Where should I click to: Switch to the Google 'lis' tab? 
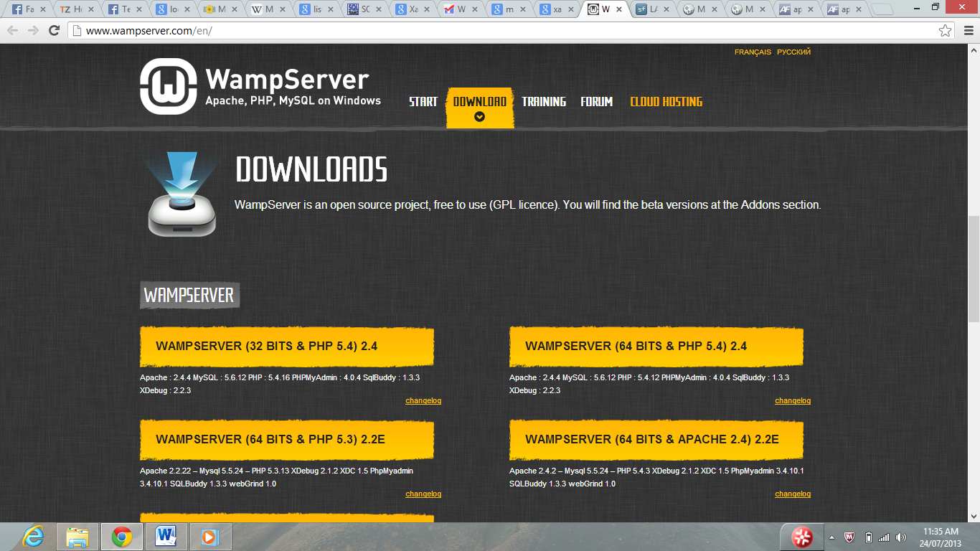(316, 9)
